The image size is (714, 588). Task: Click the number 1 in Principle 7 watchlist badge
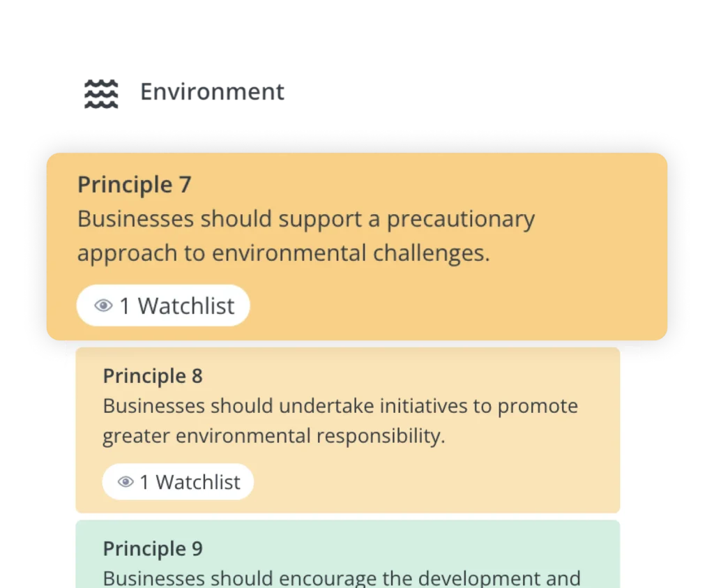tap(125, 306)
